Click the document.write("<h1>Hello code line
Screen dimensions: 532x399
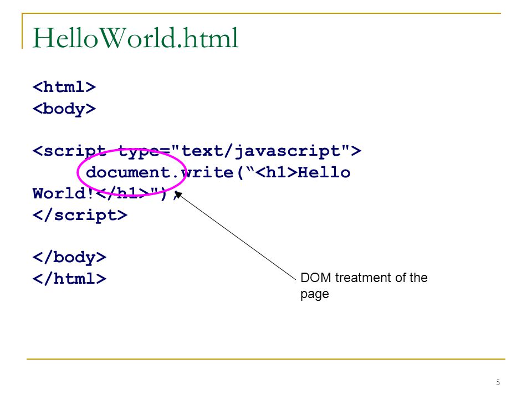[218, 172]
